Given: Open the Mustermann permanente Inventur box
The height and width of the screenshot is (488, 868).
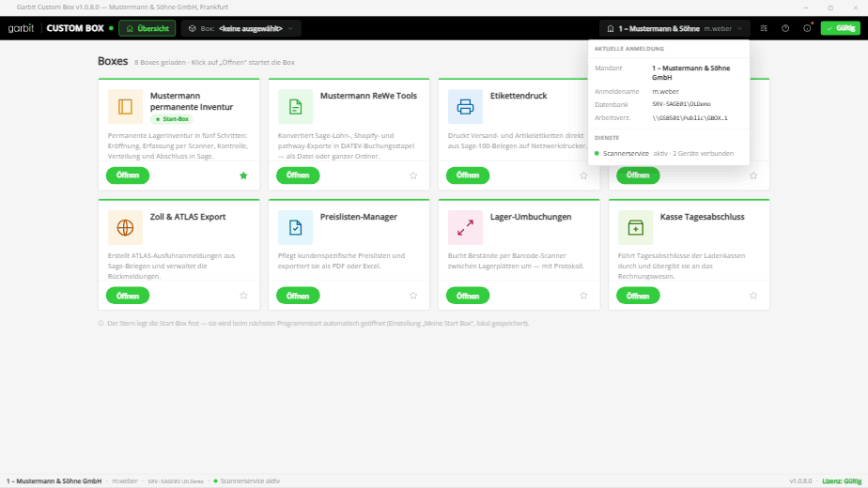Looking at the screenshot, I should tap(128, 175).
